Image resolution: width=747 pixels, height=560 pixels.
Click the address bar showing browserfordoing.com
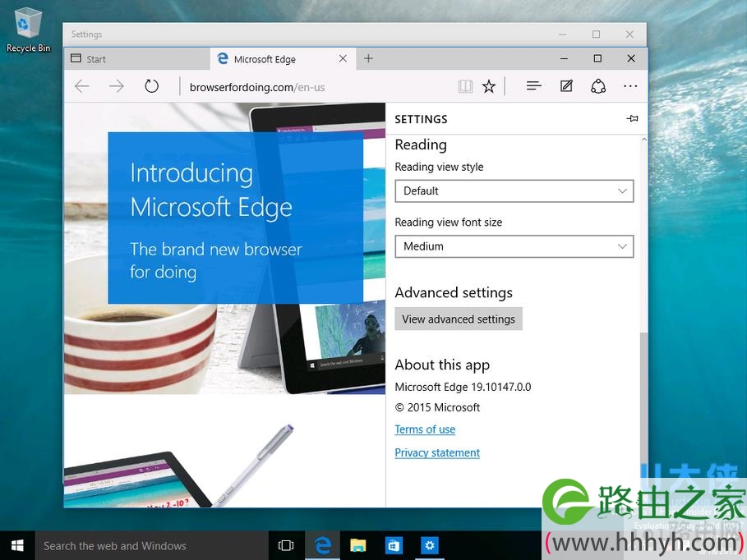[x=315, y=87]
